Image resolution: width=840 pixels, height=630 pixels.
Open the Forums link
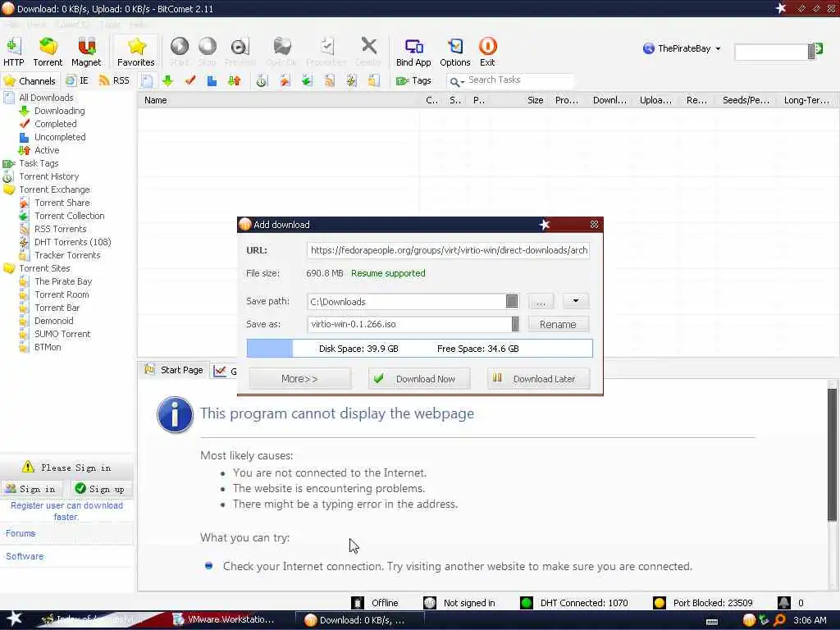click(x=21, y=533)
